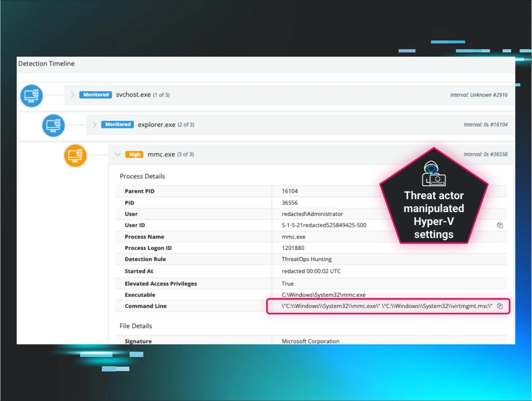Click the Interval Unknown #2916 label
Image resolution: width=532 pixels, height=401 pixels.
(479, 95)
